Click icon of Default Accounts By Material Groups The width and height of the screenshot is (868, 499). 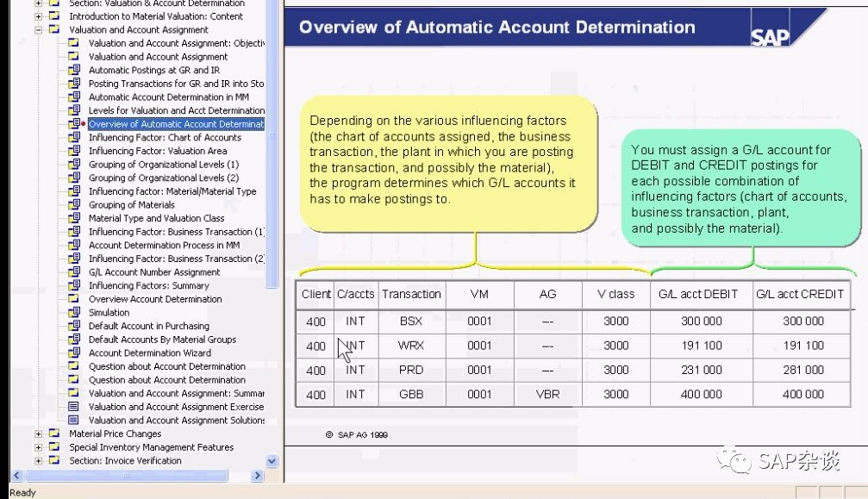point(73,339)
